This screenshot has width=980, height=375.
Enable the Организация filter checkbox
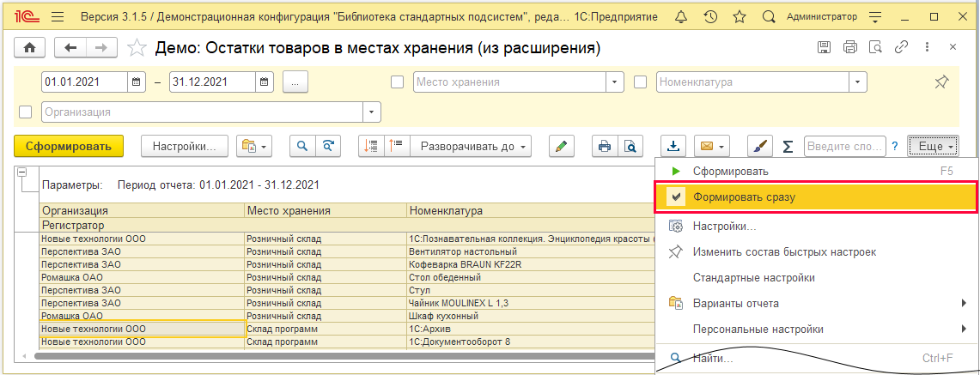tap(26, 112)
